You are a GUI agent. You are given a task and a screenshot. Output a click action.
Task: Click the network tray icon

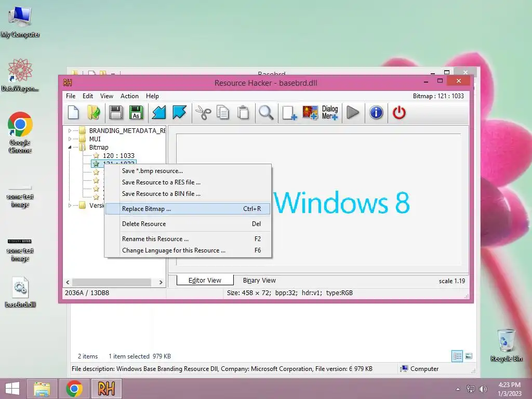click(470, 389)
